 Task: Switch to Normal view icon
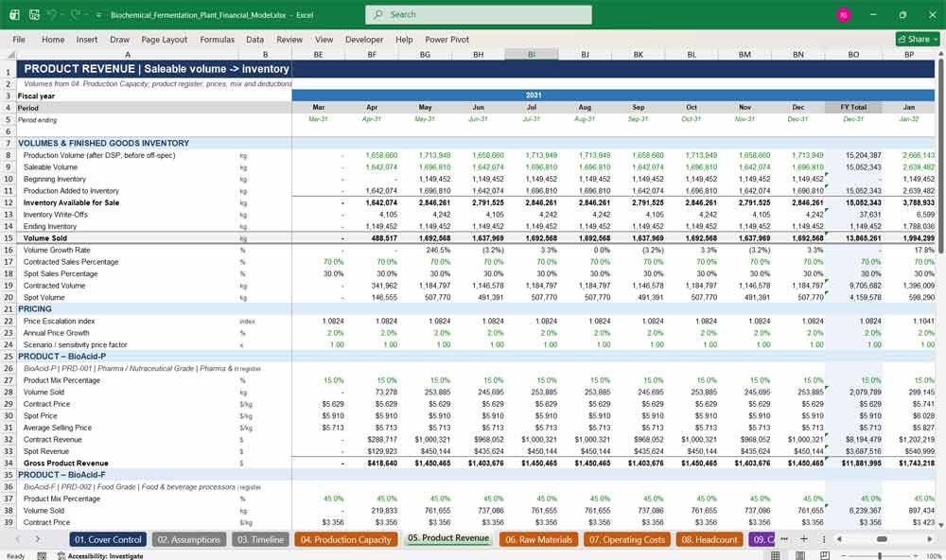[776, 555]
